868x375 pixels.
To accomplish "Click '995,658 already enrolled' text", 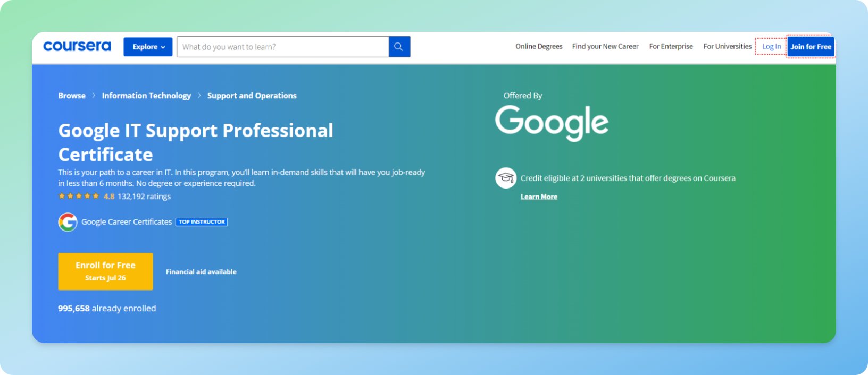I will [107, 309].
